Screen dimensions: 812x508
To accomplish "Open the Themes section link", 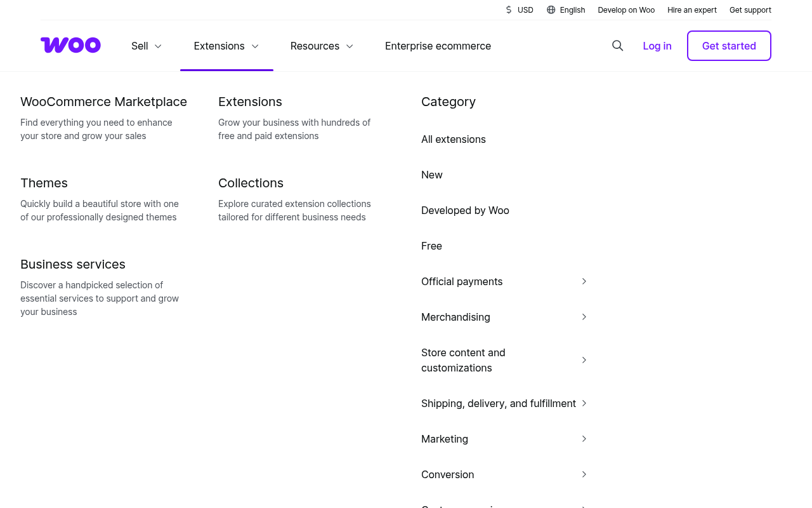I will click(x=44, y=183).
